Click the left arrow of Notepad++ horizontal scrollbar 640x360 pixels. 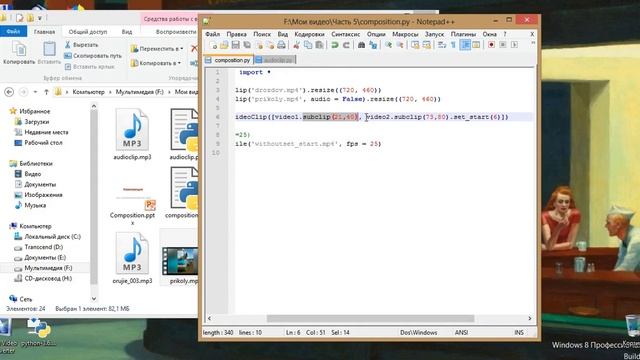(x=209, y=318)
